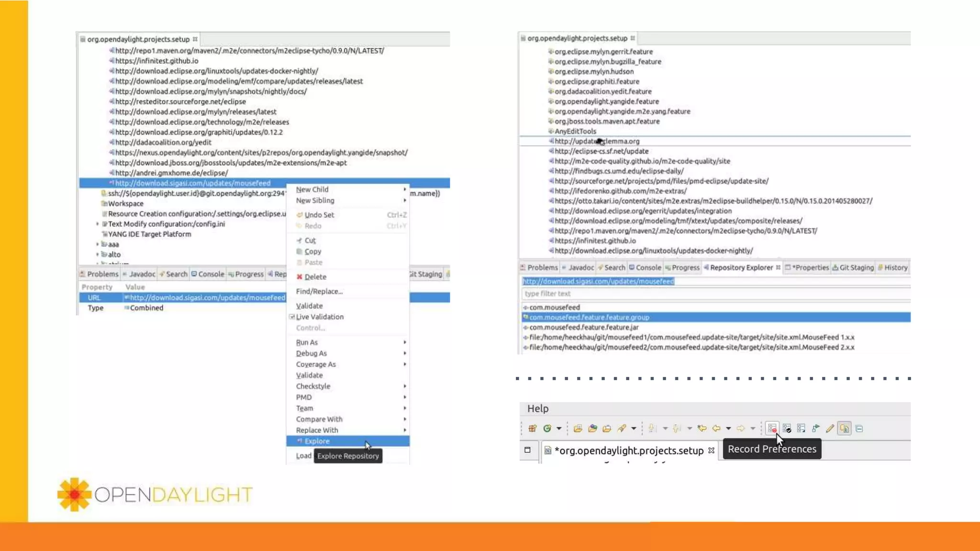
Task: Select com.mousefeed.feature.feature.jar in the list
Action: 584,327
